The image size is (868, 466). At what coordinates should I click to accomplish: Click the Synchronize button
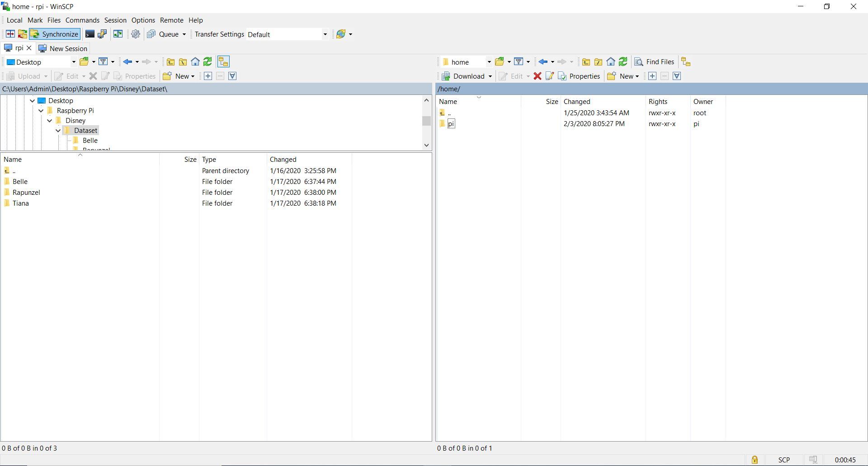click(x=55, y=34)
